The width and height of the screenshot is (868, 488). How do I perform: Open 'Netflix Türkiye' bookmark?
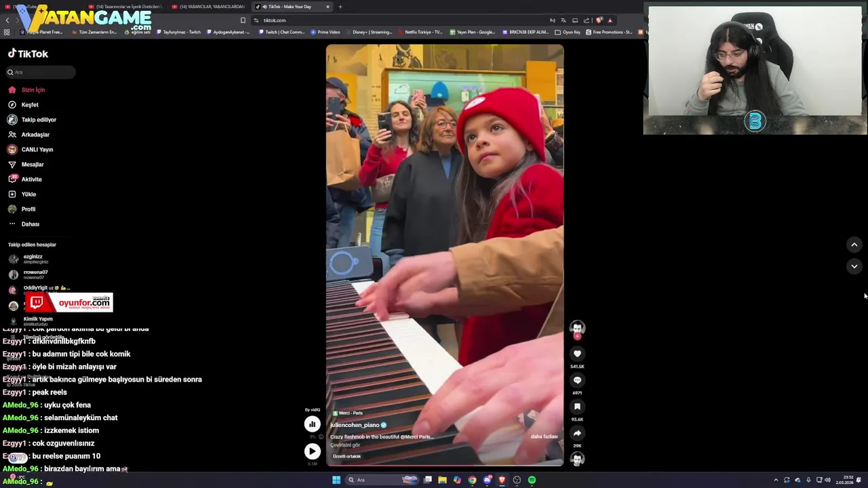click(420, 32)
